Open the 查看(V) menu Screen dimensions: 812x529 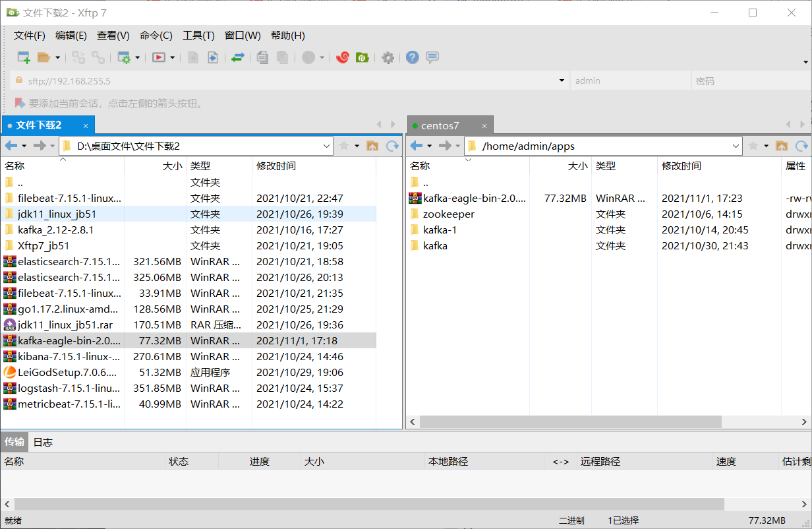(x=113, y=36)
